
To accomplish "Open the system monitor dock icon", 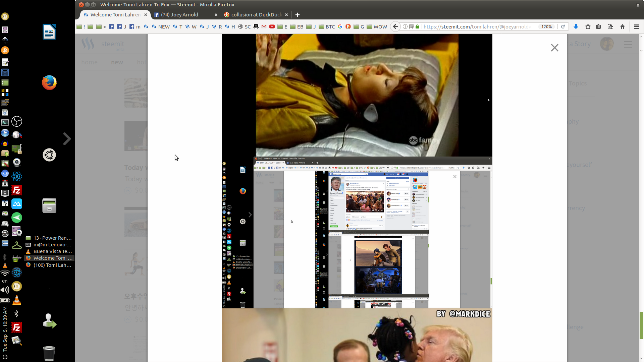I will [x=5, y=123].
